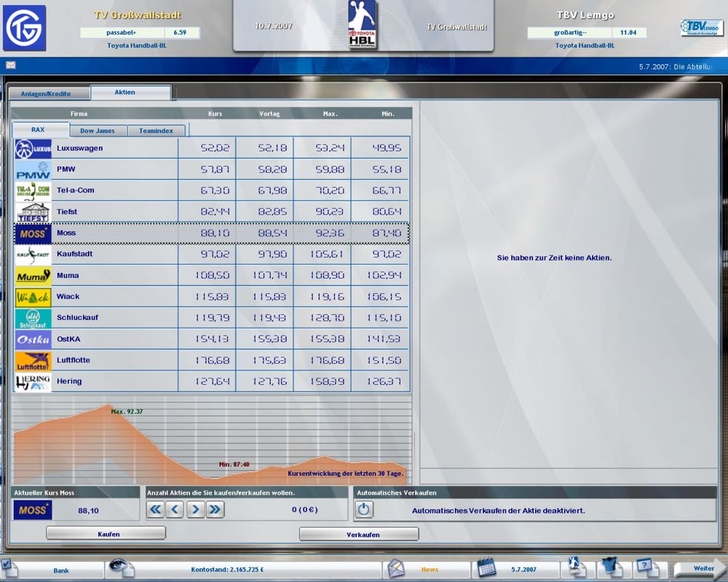Jump share amount up with double-right arrow
Screen dimensions: 728x582
tap(215, 510)
